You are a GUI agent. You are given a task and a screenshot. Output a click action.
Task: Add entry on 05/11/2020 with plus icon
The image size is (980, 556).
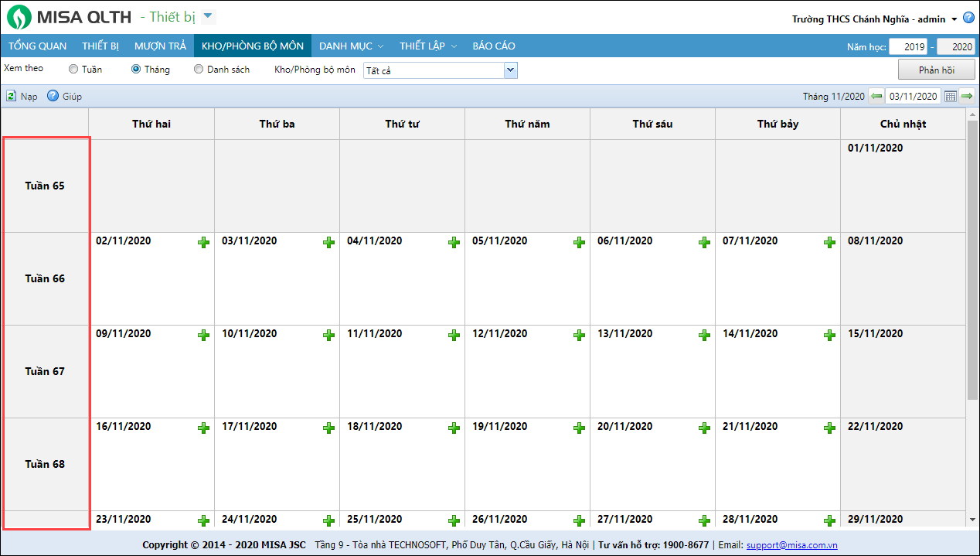(x=579, y=242)
